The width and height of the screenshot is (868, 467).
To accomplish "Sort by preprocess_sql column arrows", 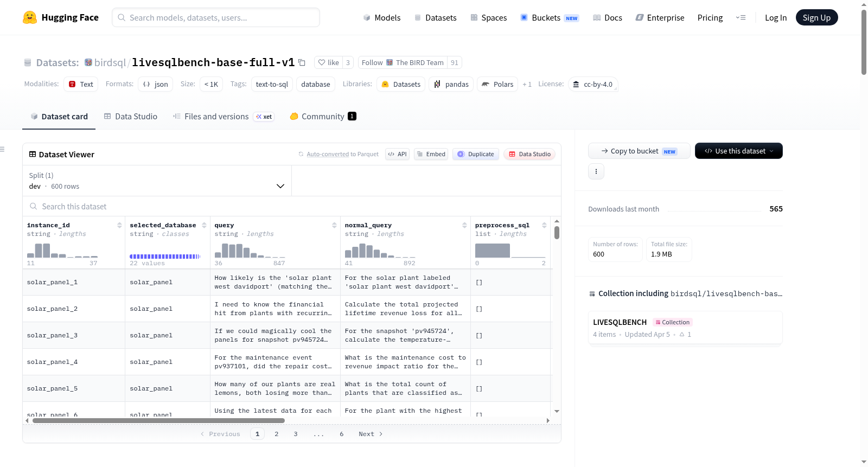I will 544,225.
